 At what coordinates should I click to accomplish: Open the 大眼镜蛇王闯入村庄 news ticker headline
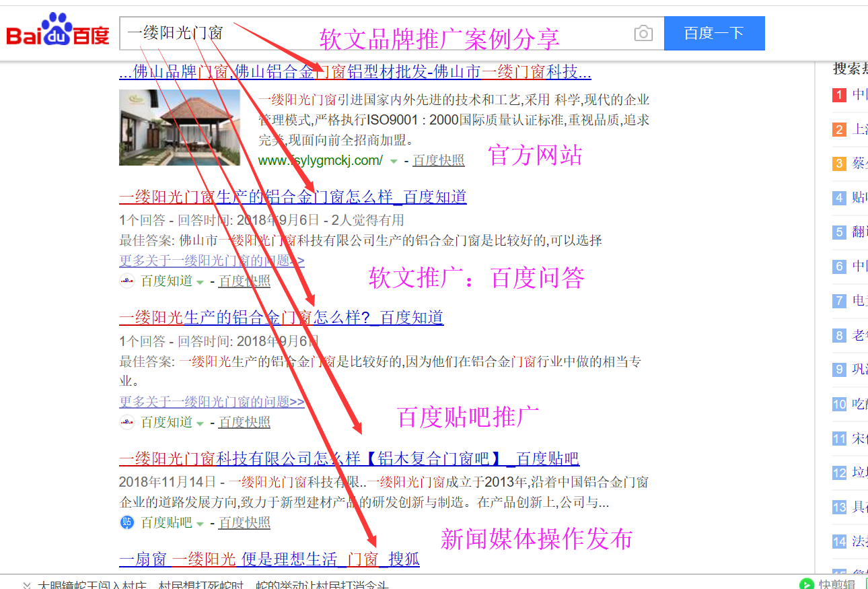[214, 584]
